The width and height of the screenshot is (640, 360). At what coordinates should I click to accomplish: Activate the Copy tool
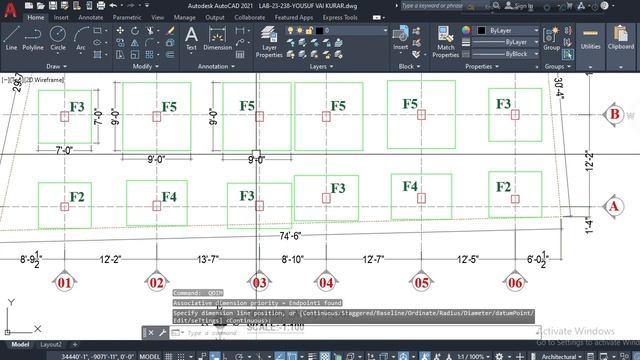120,42
